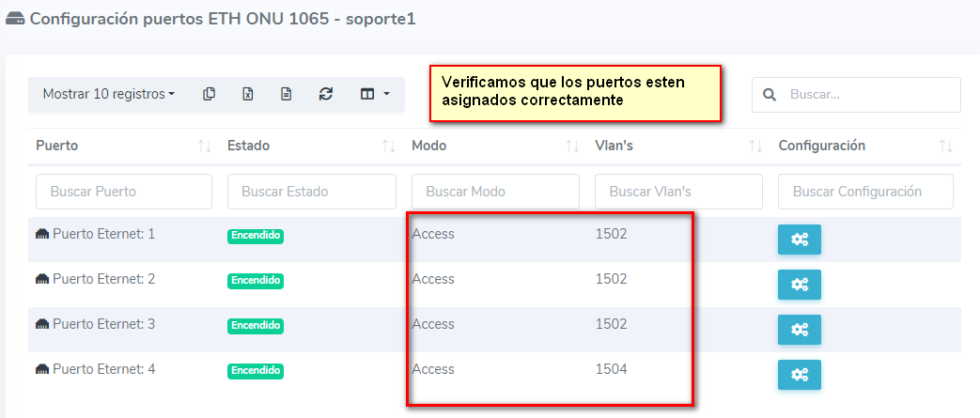Image resolution: width=980 pixels, height=418 pixels.
Task: Expand the Mostrar 10 registros dropdown
Action: click(x=109, y=94)
